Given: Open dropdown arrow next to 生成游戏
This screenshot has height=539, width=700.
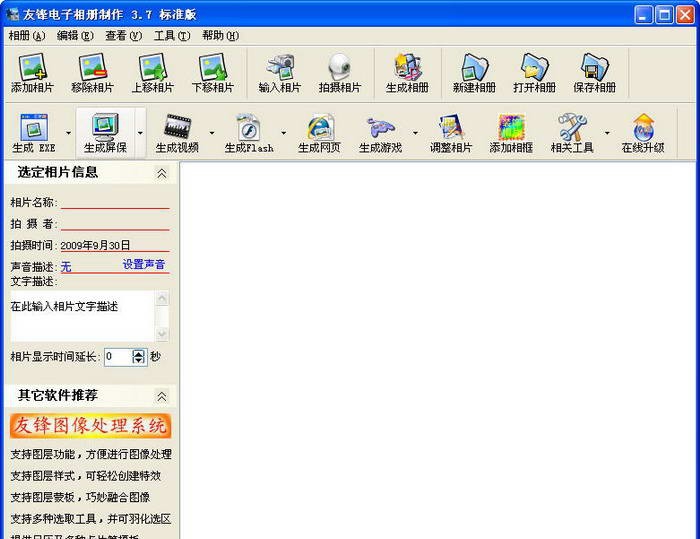Looking at the screenshot, I should point(415,133).
